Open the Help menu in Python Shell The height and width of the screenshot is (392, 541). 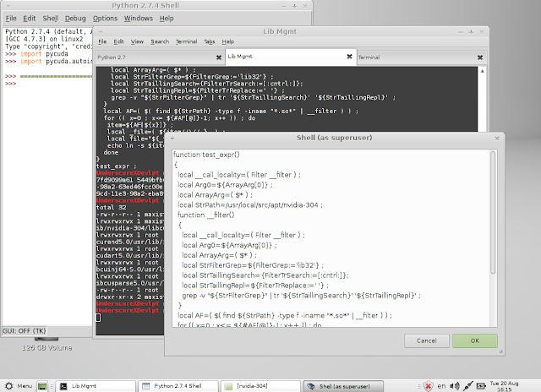[x=167, y=19]
